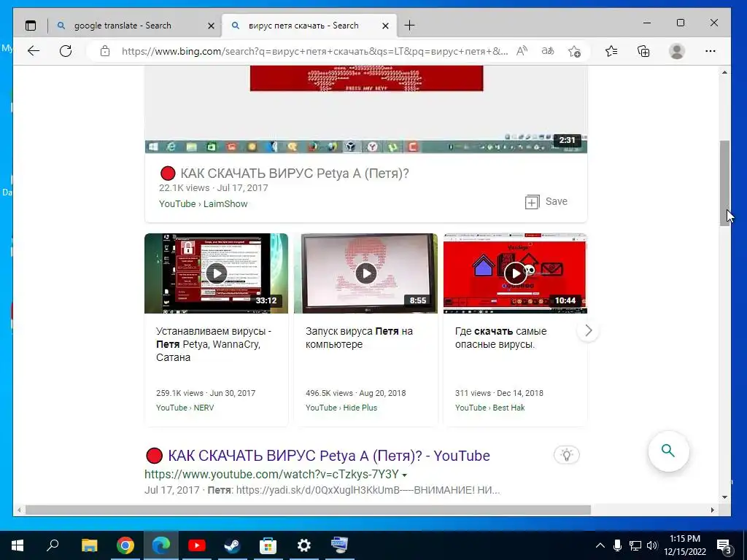This screenshot has width=747, height=560.
Task: Select the вирус петя скачать - Search tab
Action: 308,26
